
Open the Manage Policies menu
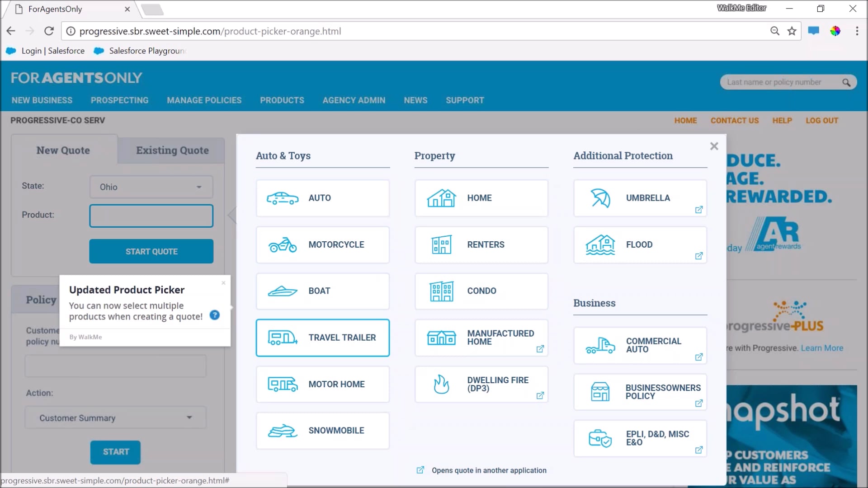(x=204, y=100)
